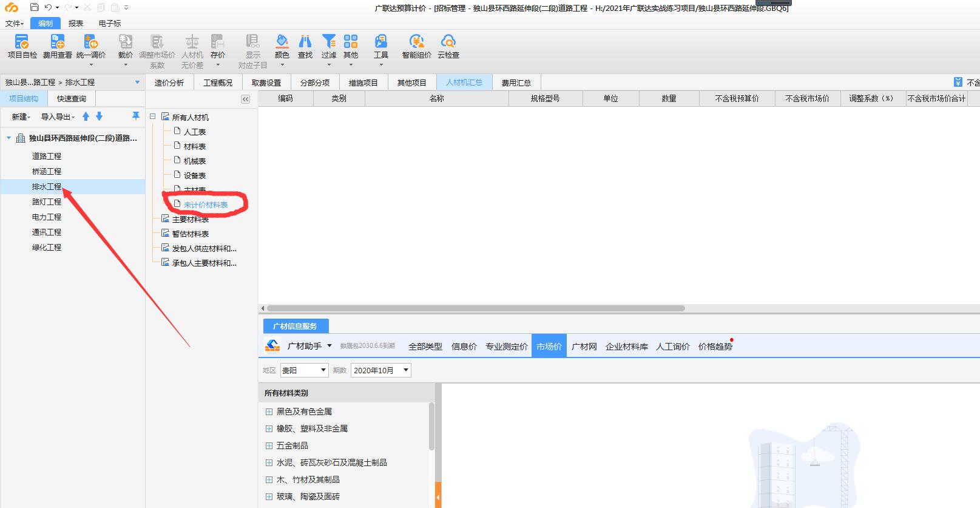The width and height of the screenshot is (980, 508).
Task: Click the save icon in quick access bar
Action: click(x=34, y=7)
